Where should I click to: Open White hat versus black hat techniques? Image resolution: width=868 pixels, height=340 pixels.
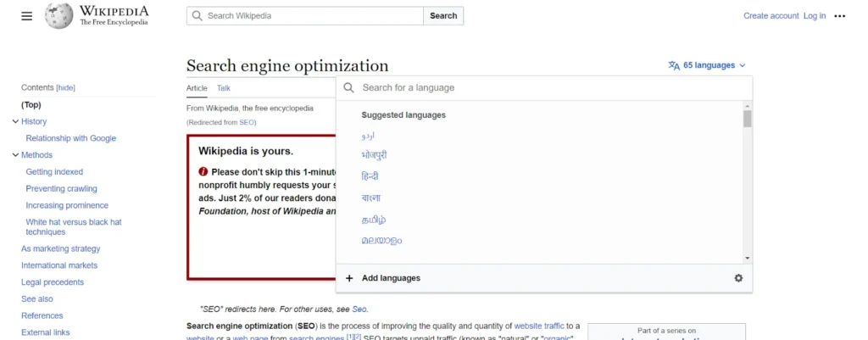(x=74, y=227)
